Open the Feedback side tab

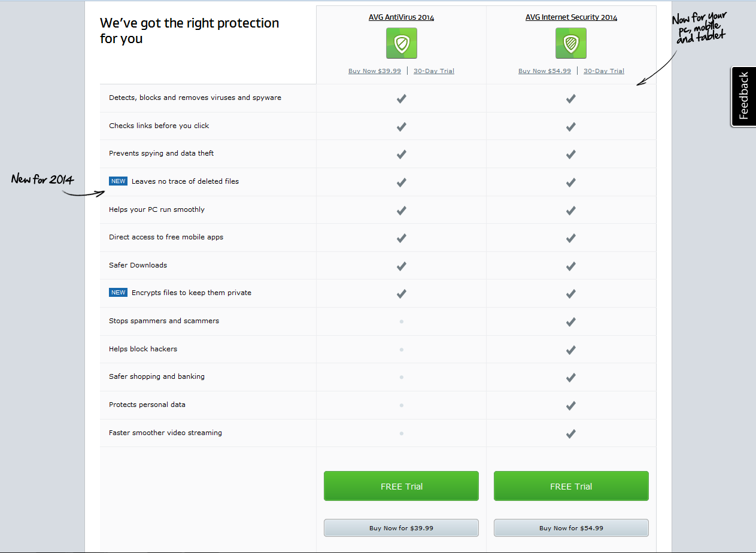(x=743, y=96)
